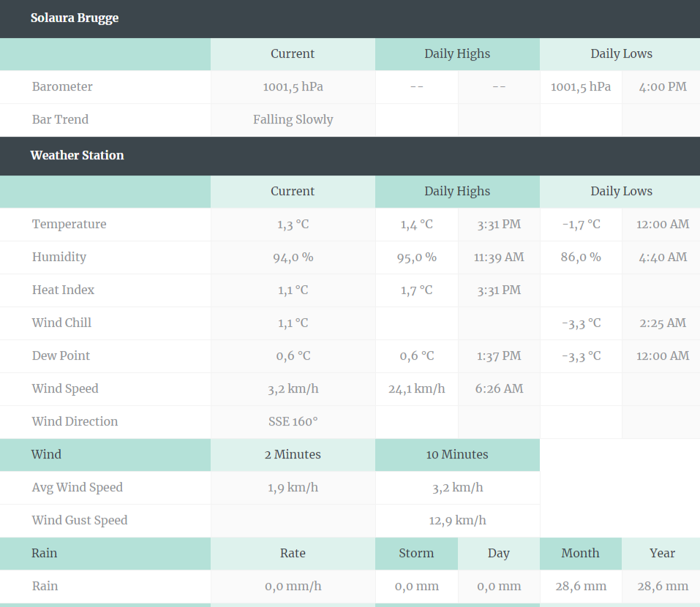Select the Barometer row label
Viewport: 700px width, 607px height.
(x=62, y=86)
